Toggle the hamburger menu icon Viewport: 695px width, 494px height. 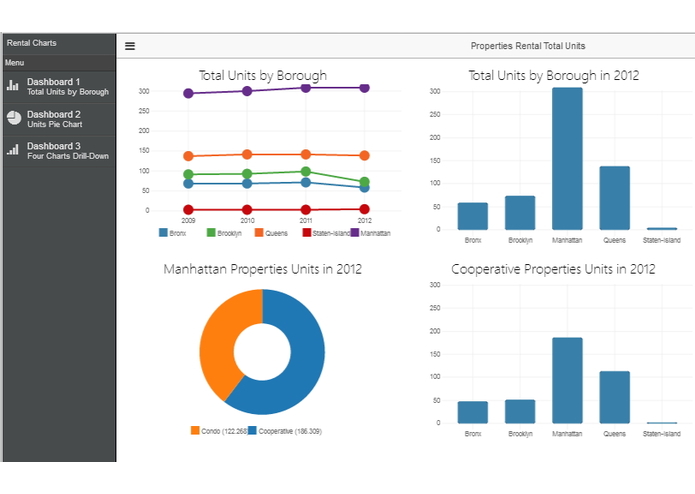tap(130, 46)
